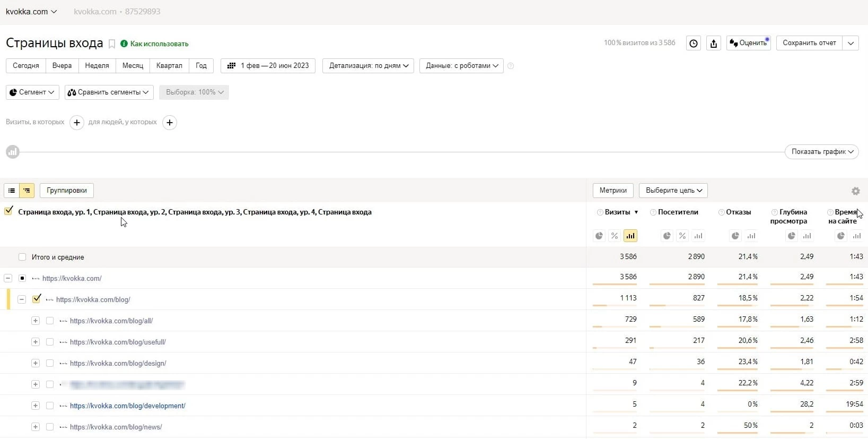Select the Вчера period tab
Screen dimensions: 868x439
pyautogui.click(x=62, y=66)
